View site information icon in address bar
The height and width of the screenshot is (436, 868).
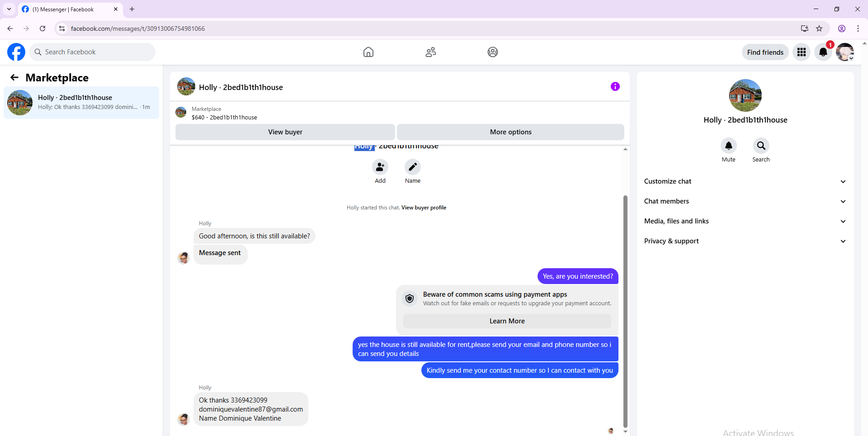62,28
